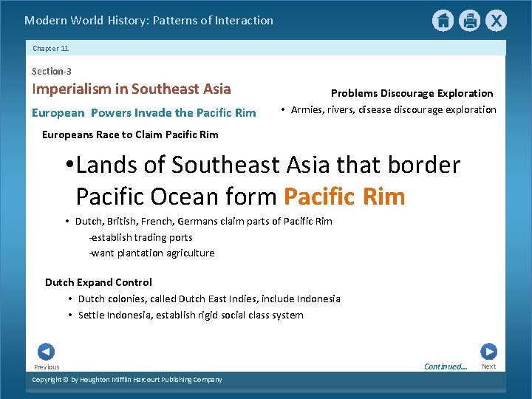Viewport: 532px width, 399px height.
Task: Click 'Europeans Race to Claim Pacific Rim'
Action: (130, 134)
